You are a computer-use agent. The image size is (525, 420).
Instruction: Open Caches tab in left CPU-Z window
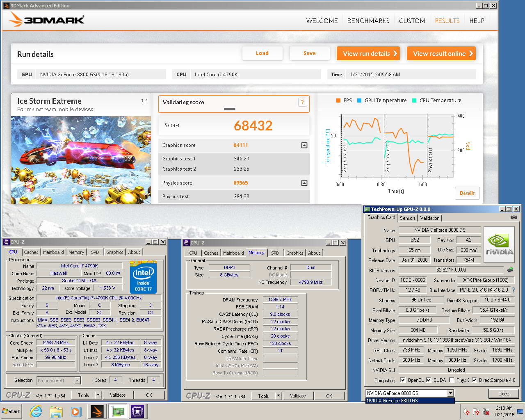point(31,252)
